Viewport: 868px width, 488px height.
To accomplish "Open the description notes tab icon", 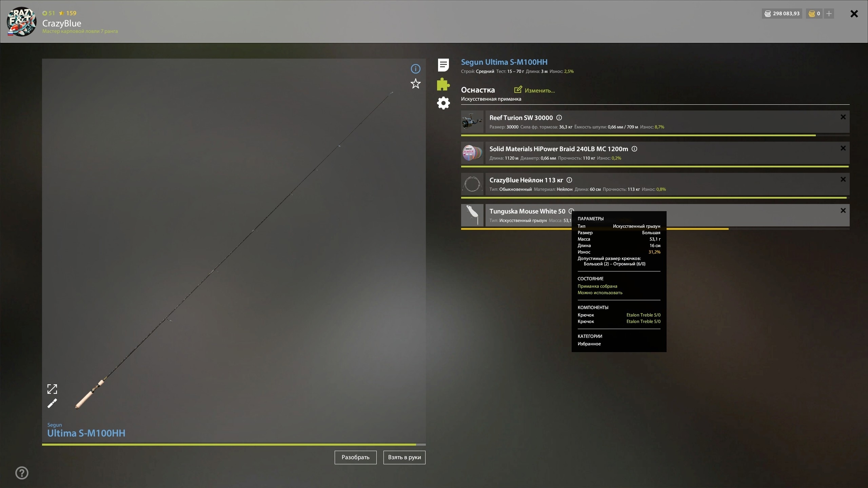I will [443, 65].
